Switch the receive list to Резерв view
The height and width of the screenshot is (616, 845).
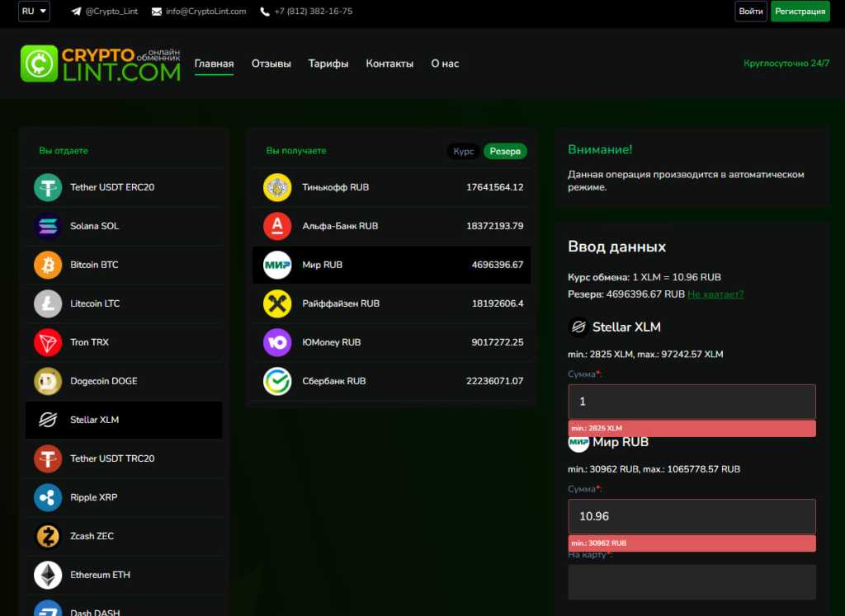505,151
